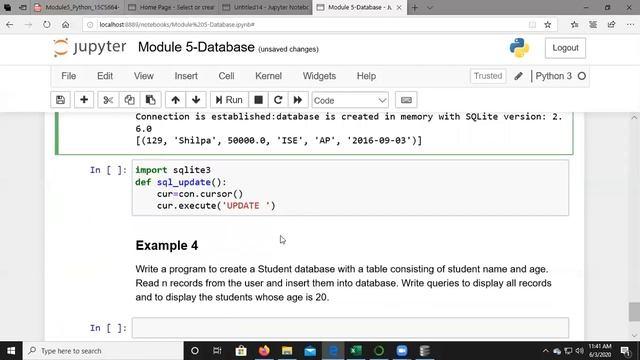Screen dimensions: 640x360
Task: Open Windows Start menu
Action: tap(11, 351)
